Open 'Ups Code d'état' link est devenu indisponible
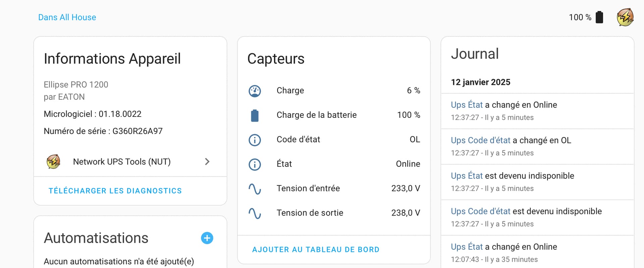644x268 pixels. click(x=480, y=211)
